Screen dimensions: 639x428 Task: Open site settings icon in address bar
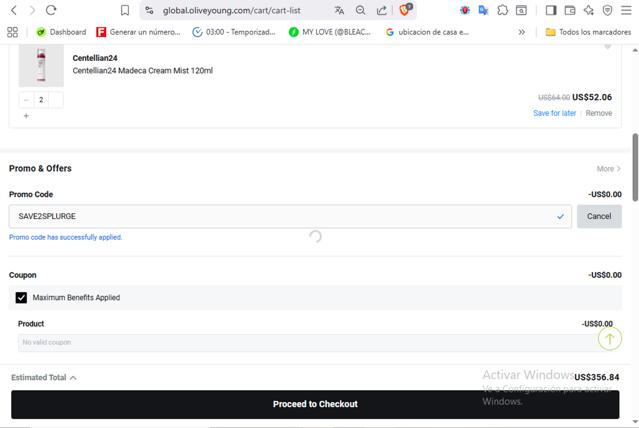coord(149,10)
